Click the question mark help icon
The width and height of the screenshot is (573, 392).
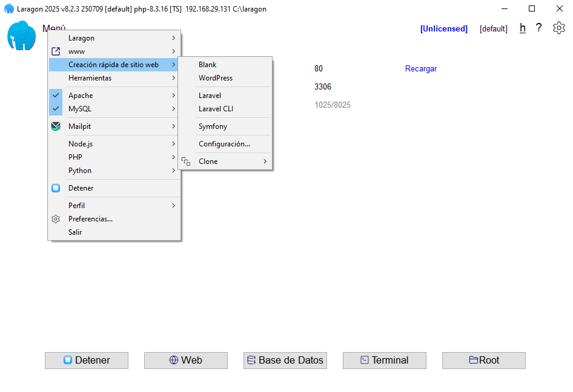[x=538, y=28]
